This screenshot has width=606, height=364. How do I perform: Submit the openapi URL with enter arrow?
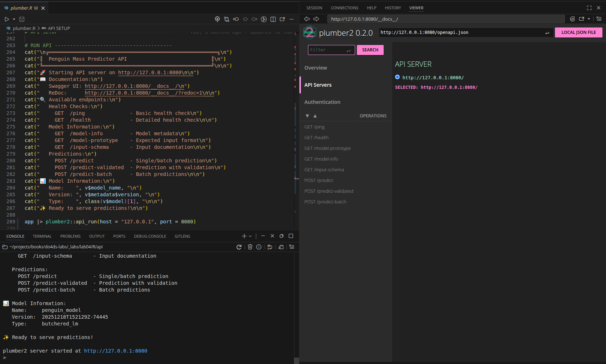click(547, 33)
